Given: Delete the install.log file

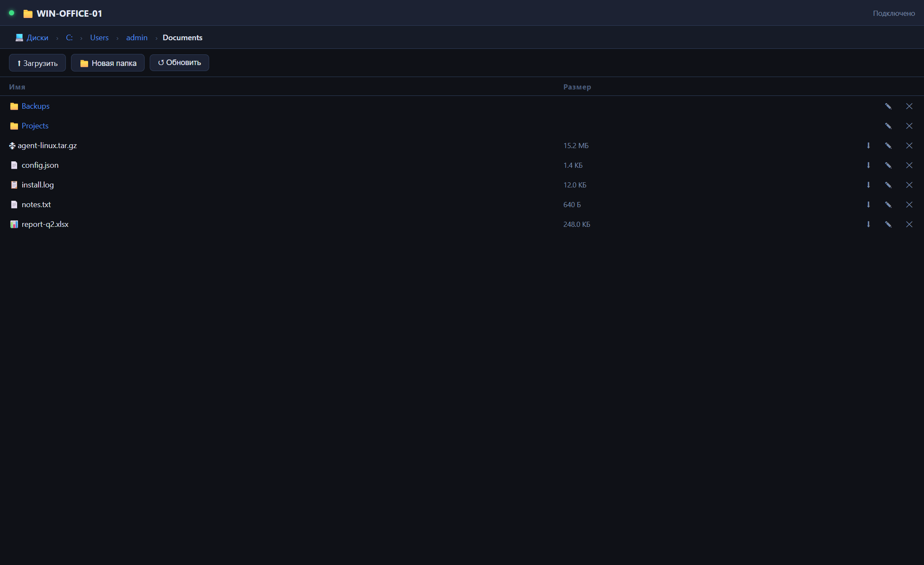Looking at the screenshot, I should click(909, 185).
